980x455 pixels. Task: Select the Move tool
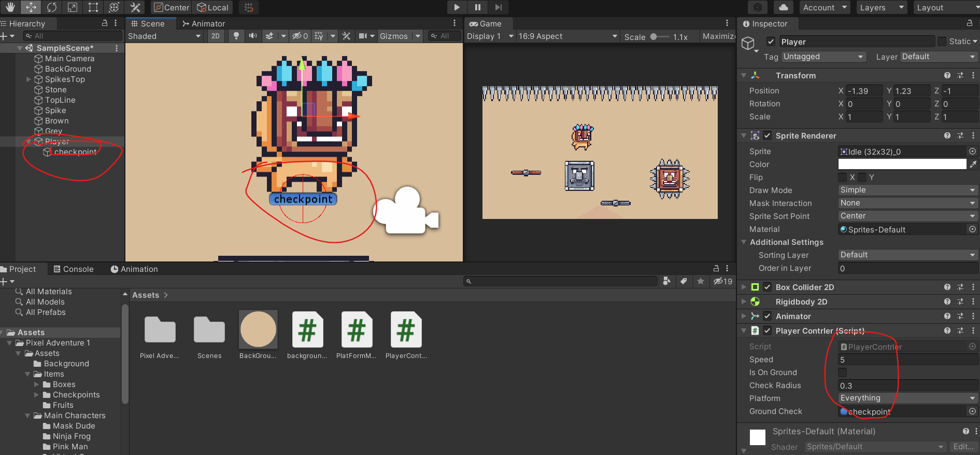[31, 7]
